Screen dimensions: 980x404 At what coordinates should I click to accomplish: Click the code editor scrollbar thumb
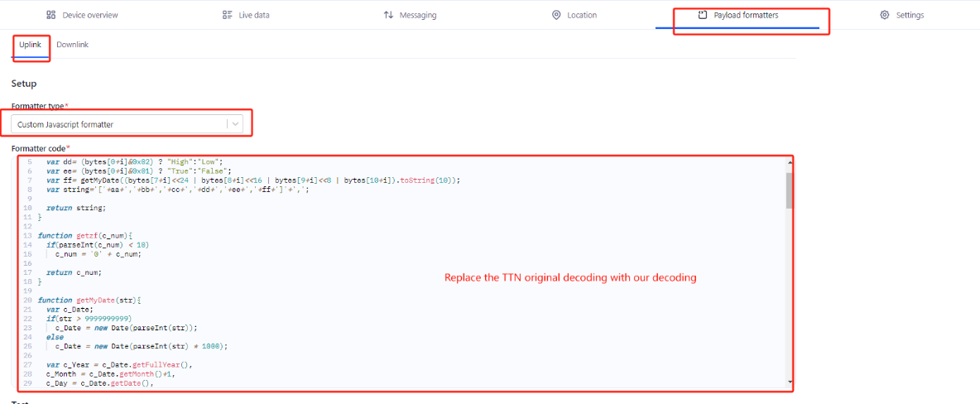coord(790,190)
